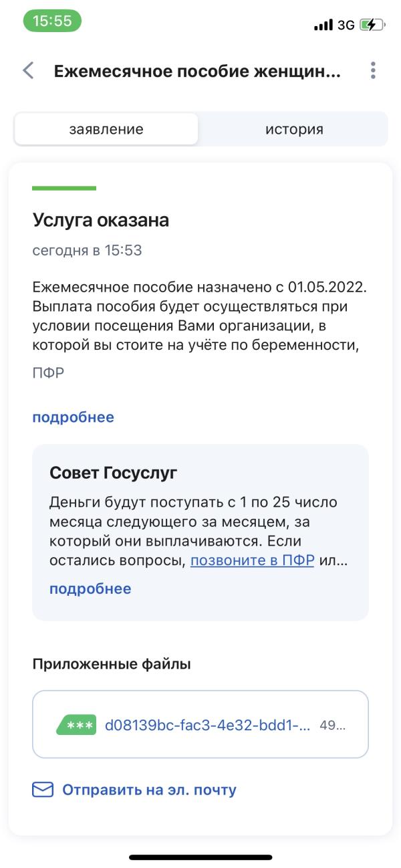Tap Отправить на эл. почту link
This screenshot has width=401, height=868.
coord(150,790)
